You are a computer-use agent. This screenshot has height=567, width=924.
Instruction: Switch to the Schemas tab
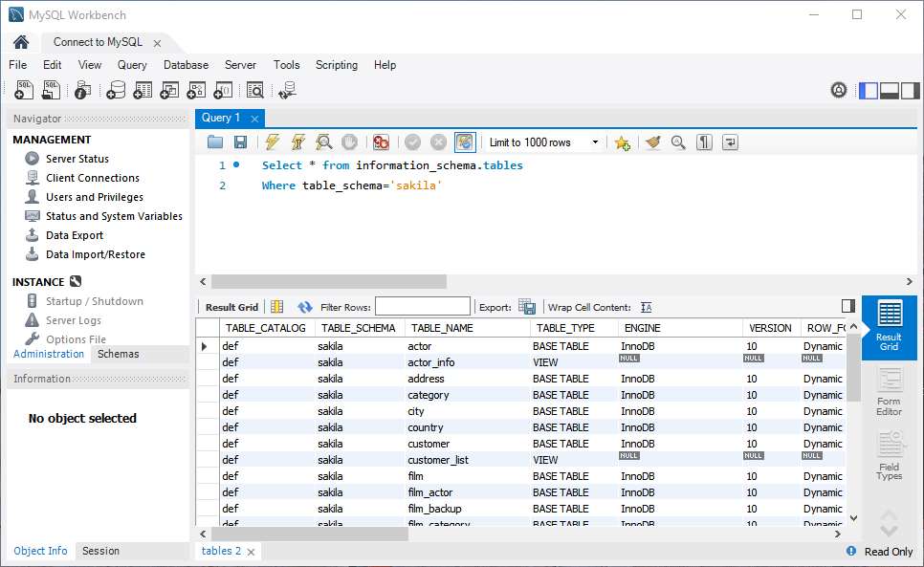[x=119, y=354]
